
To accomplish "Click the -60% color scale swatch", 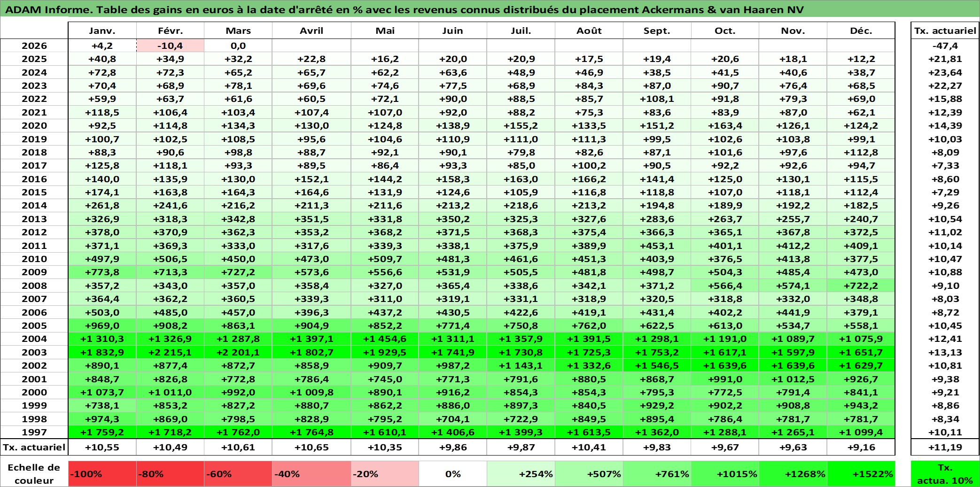I will (x=238, y=474).
